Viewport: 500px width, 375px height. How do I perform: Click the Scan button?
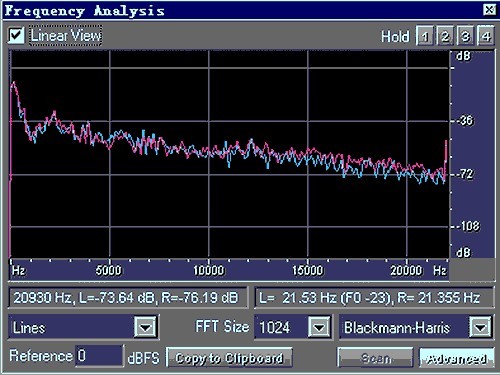pyautogui.click(x=376, y=358)
